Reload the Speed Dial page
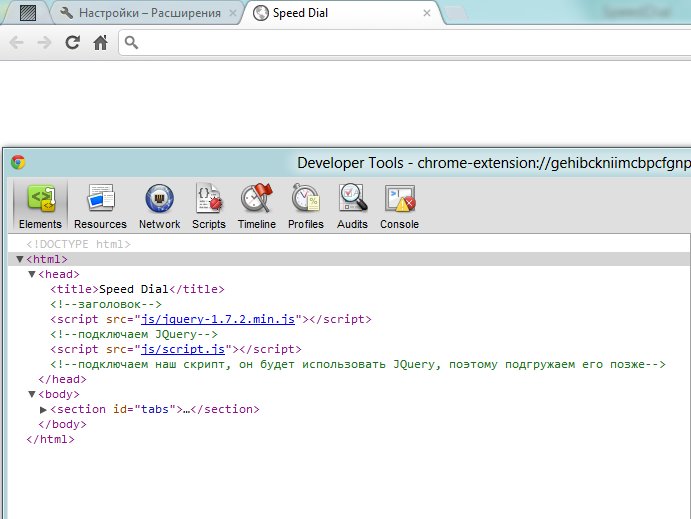This screenshot has height=519, width=691. pyautogui.click(x=72, y=43)
